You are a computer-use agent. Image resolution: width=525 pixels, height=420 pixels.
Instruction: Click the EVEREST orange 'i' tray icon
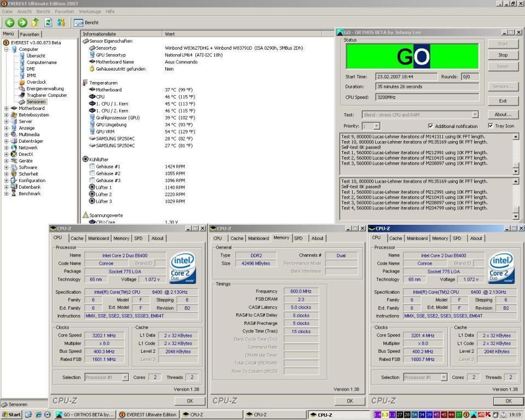[x=466, y=415]
